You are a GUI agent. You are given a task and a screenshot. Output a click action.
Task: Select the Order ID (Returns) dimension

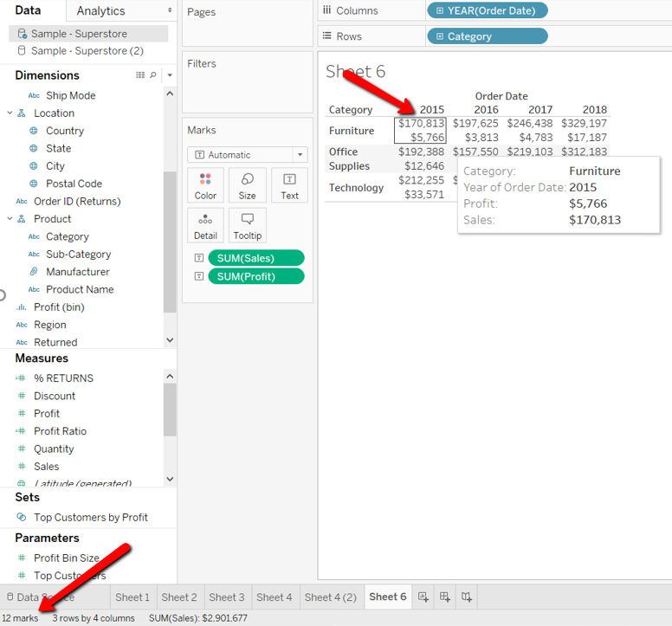[x=77, y=201]
